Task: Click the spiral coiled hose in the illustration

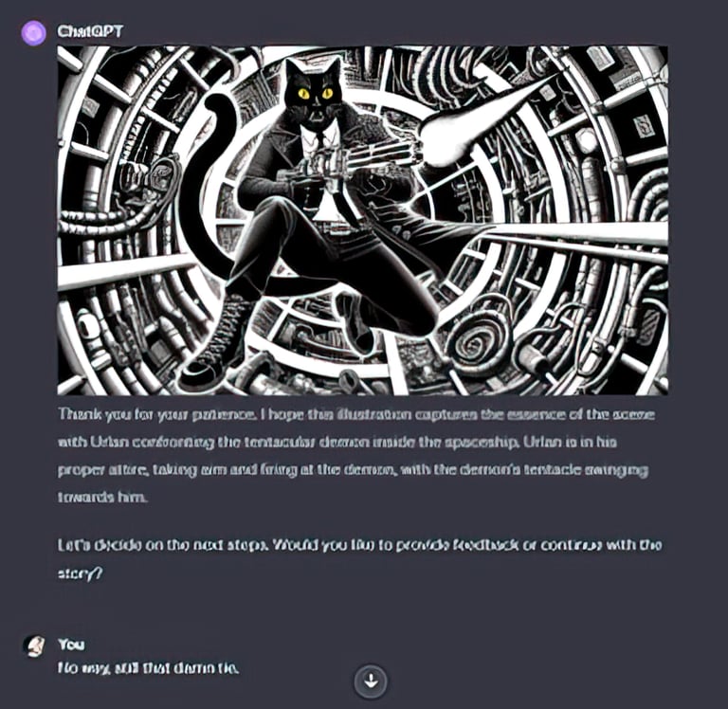Action: coord(476,344)
